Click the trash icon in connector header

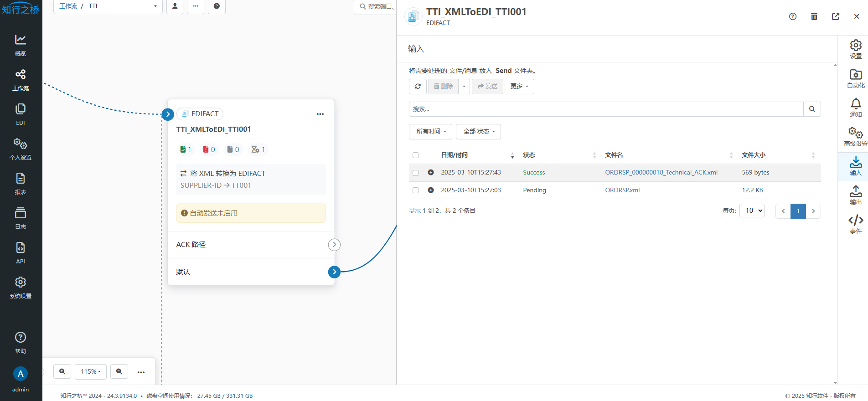pos(814,16)
